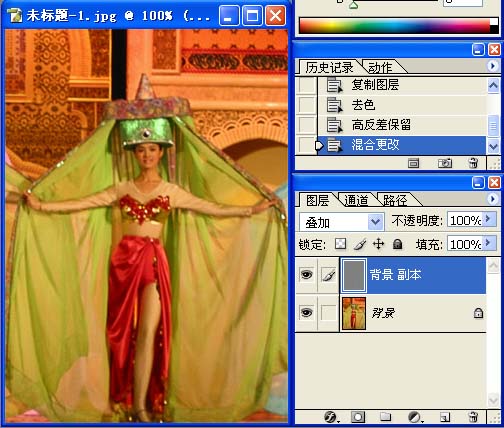
Task: Create a new layer icon
Action: click(445, 417)
